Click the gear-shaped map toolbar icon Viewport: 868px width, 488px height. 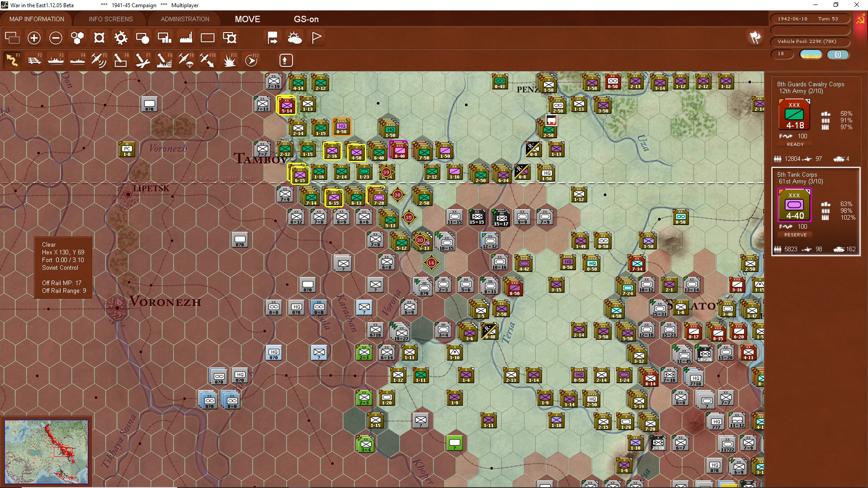point(121,38)
